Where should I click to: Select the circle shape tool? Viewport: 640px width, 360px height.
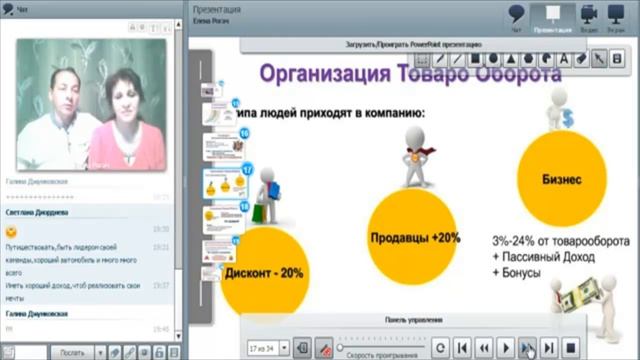pyautogui.click(x=493, y=60)
